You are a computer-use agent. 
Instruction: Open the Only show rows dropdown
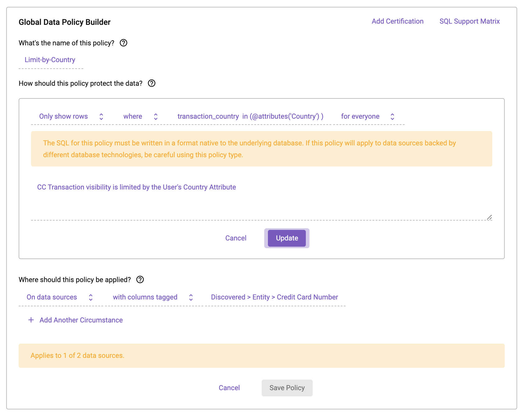[71, 116]
